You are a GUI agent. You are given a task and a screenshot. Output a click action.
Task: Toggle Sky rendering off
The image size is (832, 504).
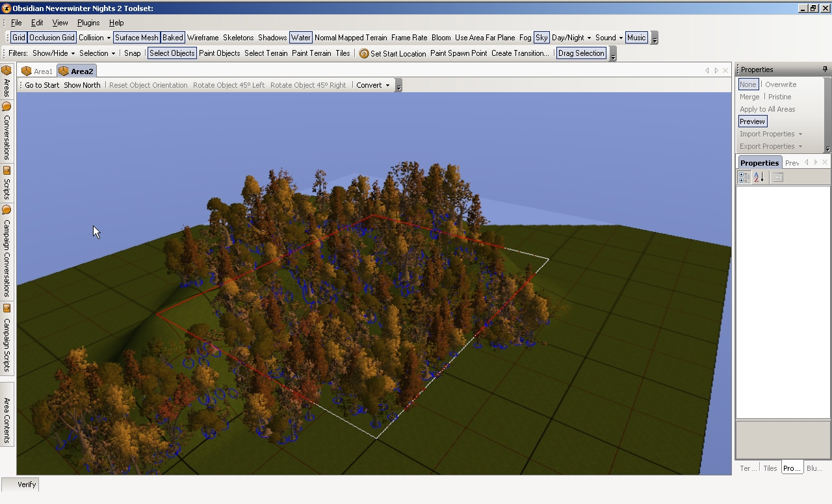point(541,38)
